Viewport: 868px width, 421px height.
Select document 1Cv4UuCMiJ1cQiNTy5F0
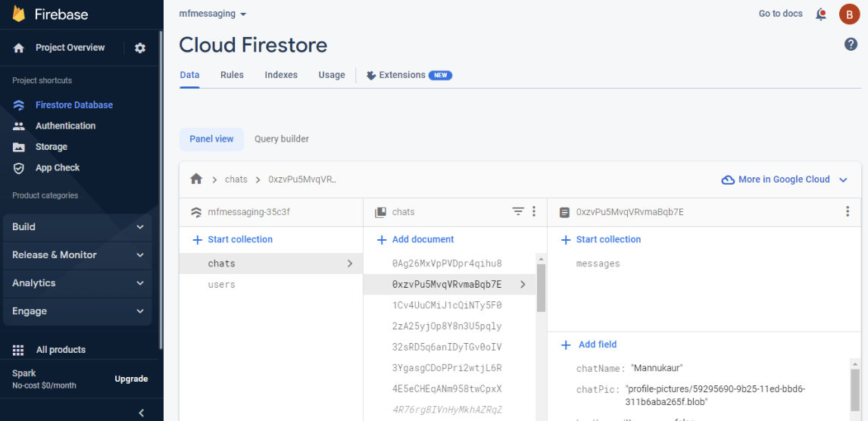coord(447,306)
